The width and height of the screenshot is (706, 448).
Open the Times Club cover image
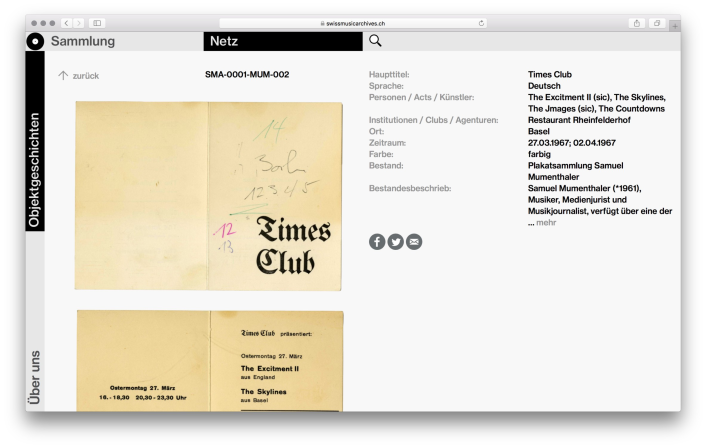208,196
